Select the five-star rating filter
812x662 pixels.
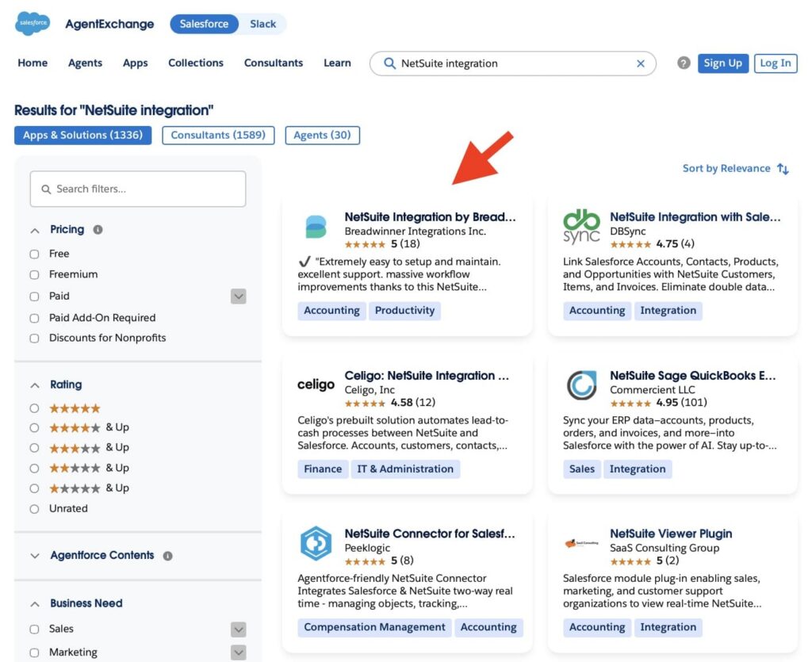click(34, 408)
